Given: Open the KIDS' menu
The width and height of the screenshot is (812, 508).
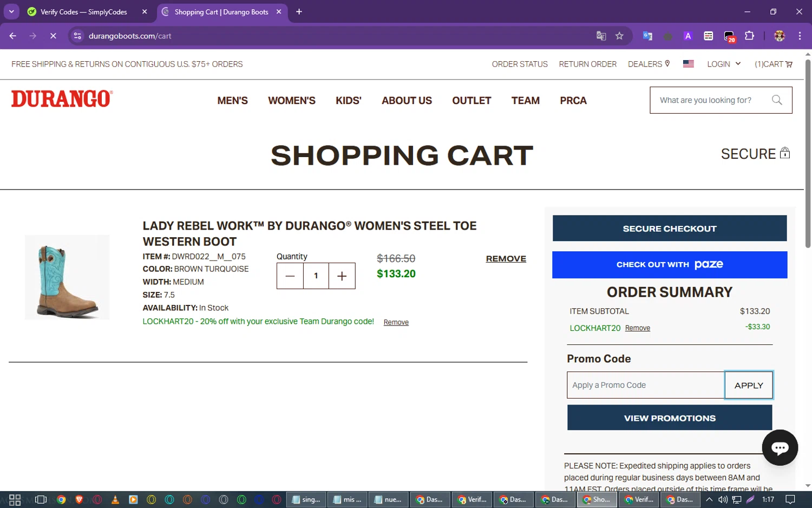Looking at the screenshot, I should 349,101.
